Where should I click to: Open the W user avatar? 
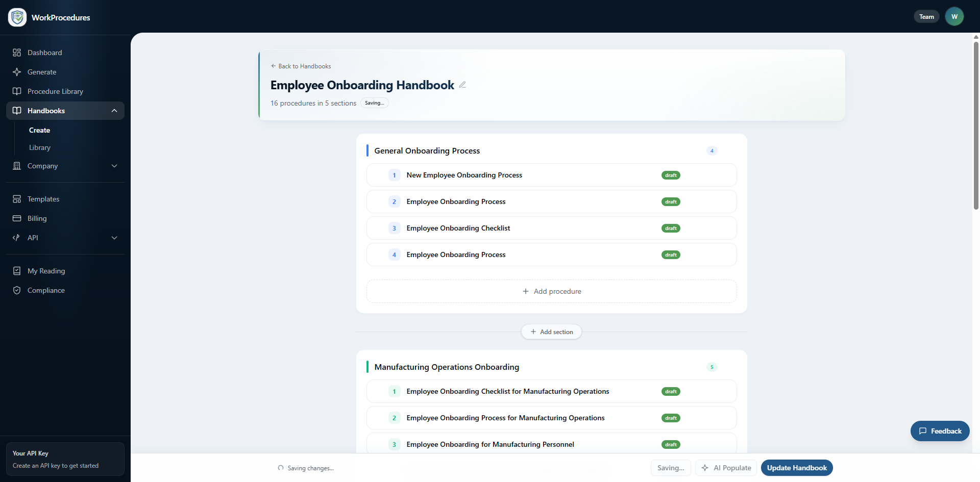(x=954, y=17)
